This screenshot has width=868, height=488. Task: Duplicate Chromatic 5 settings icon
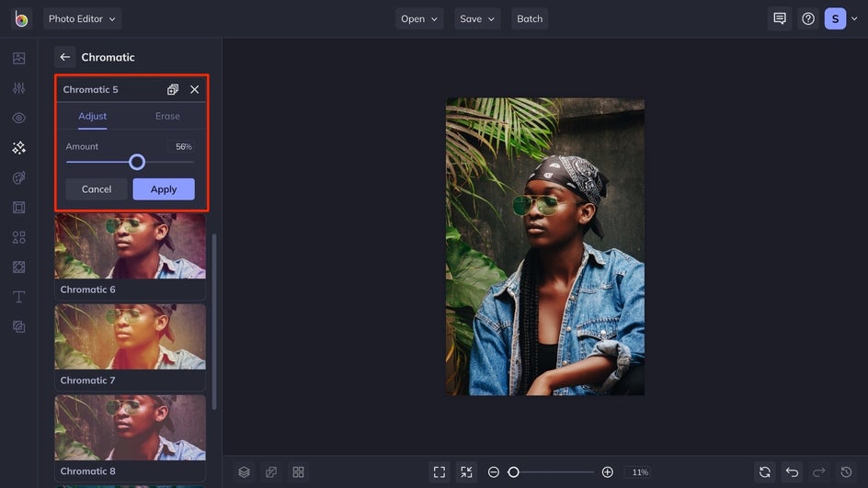(x=173, y=90)
